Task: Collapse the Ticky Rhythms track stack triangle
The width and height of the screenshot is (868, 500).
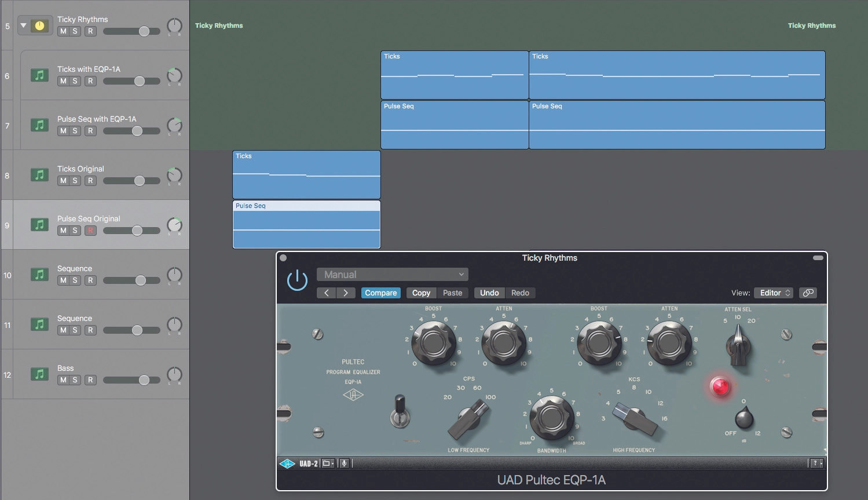Action: click(x=23, y=25)
